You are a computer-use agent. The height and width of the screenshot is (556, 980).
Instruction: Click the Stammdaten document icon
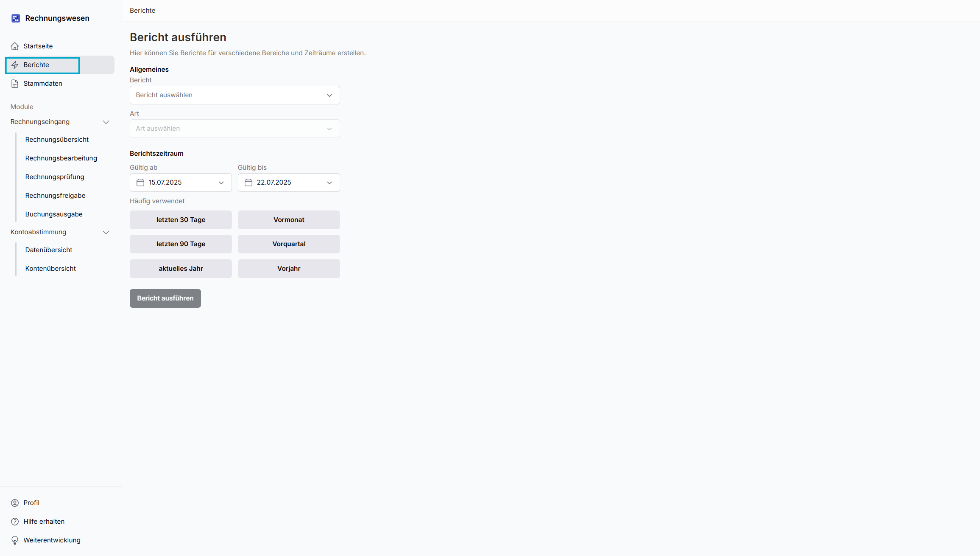click(15, 84)
